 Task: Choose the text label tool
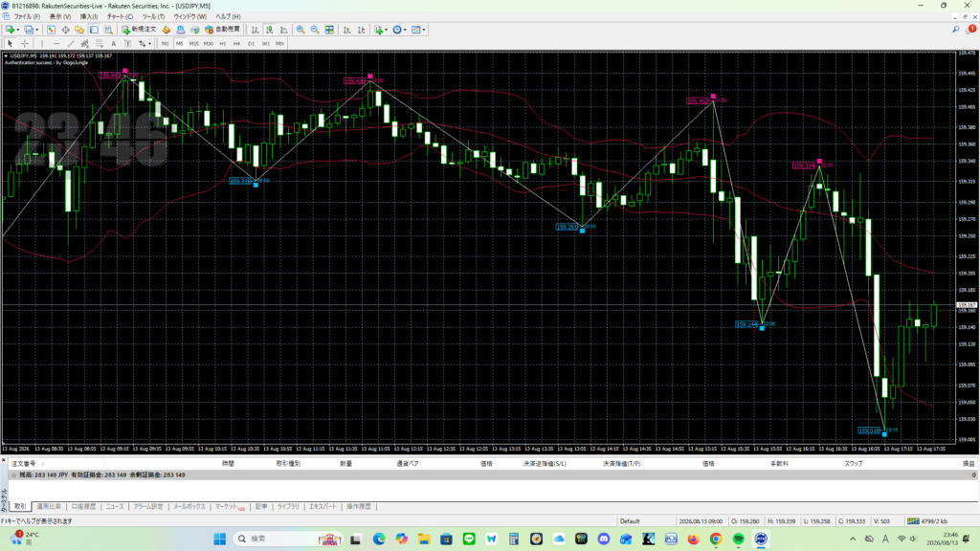[113, 44]
